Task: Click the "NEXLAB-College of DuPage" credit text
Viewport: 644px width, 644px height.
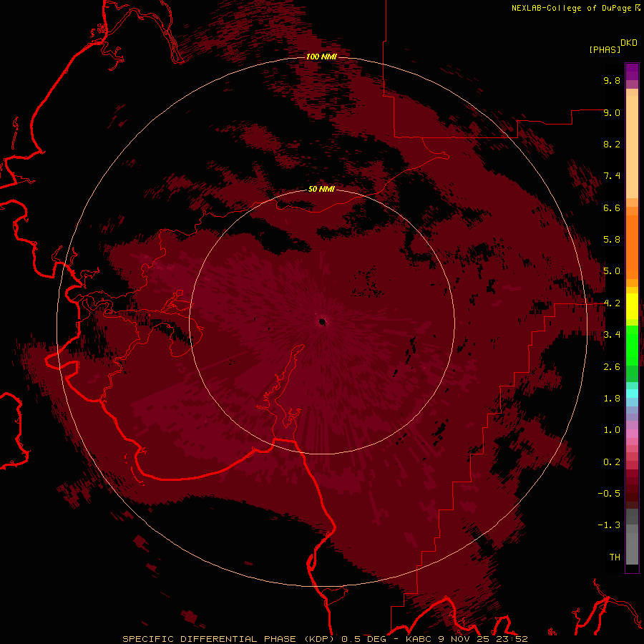Action: pyautogui.click(x=573, y=8)
